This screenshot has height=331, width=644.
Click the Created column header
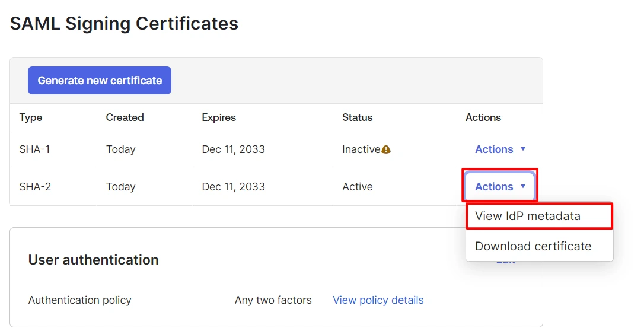125,117
